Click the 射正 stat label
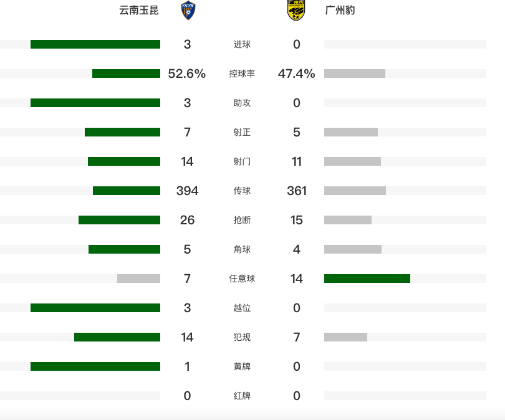Screen dimensions: 505x420 [242, 132]
